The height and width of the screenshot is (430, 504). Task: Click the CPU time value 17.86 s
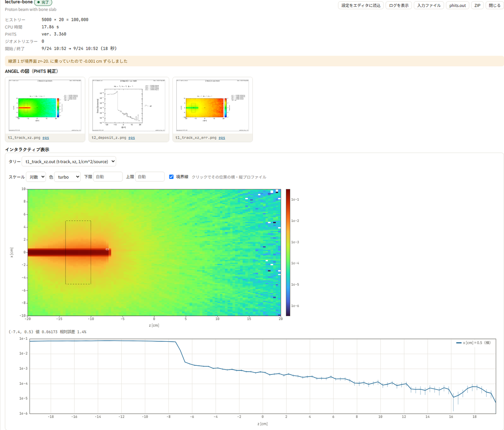pos(50,27)
